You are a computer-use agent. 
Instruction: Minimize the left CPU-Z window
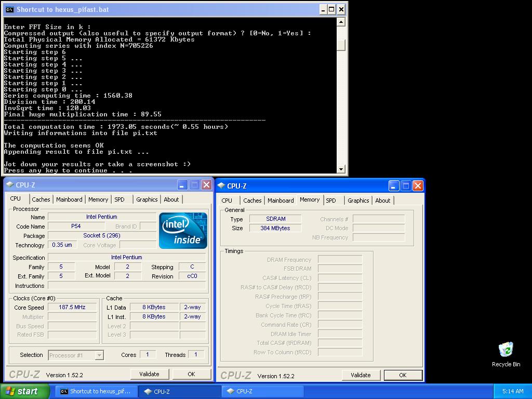coord(182,185)
